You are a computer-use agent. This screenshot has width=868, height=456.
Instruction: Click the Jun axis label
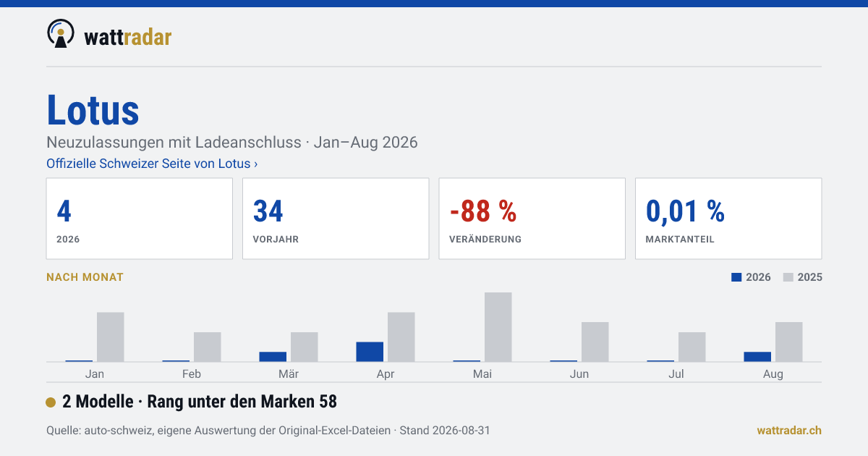pos(579,374)
